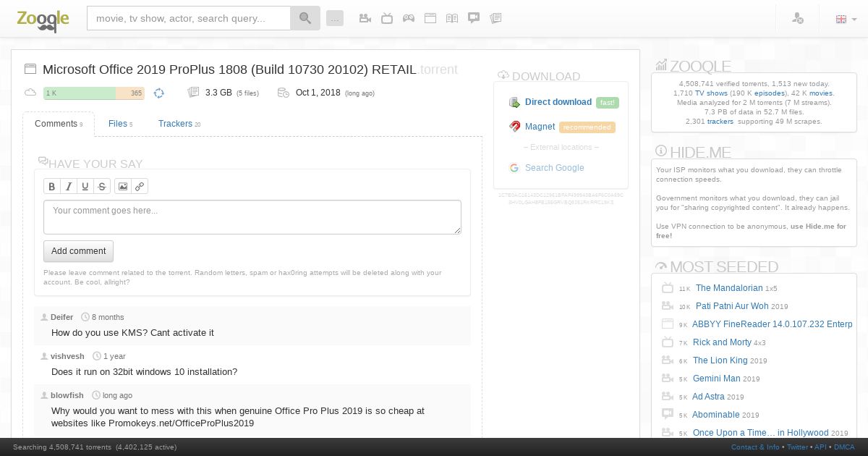
Task: Click the red magnet icon
Action: 514,127
